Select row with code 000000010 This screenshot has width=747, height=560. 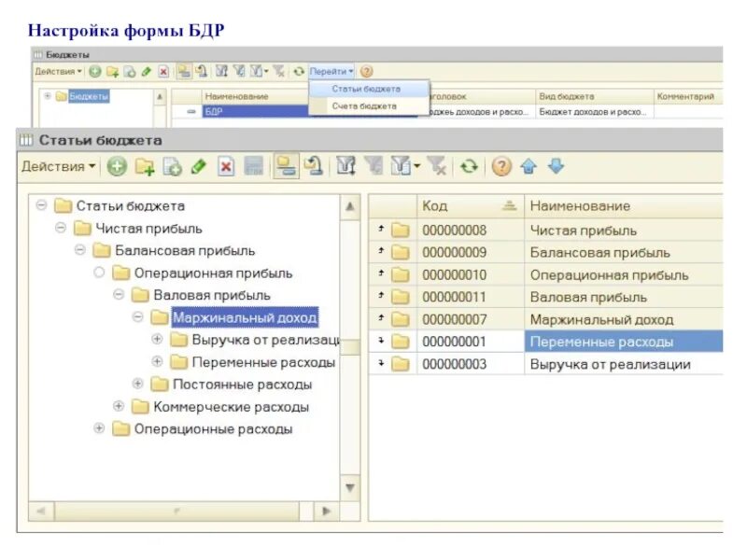[545, 274]
